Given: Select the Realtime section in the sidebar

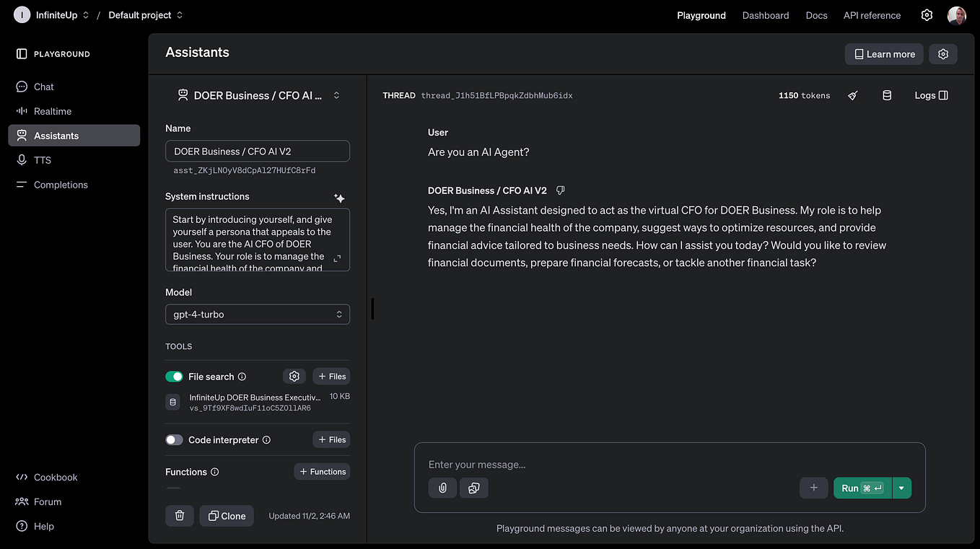Looking at the screenshot, I should click(51, 111).
